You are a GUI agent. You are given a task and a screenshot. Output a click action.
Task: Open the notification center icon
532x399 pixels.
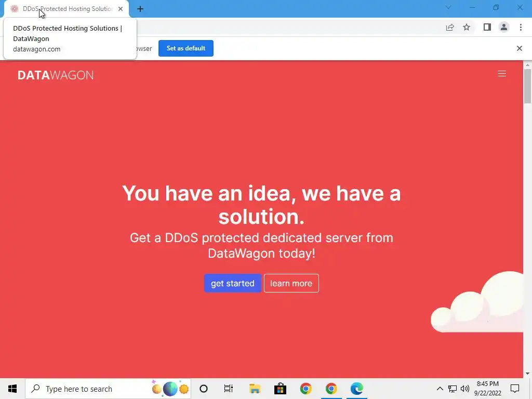click(515, 389)
